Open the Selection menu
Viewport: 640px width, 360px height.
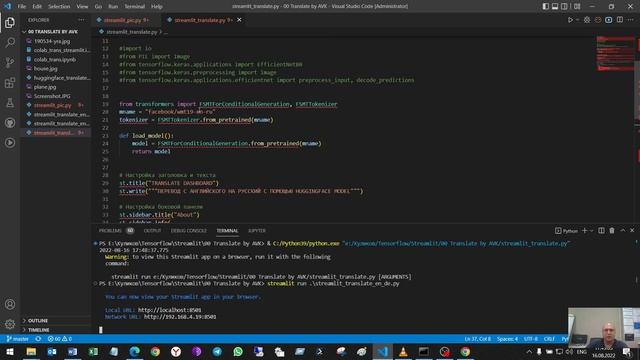pyautogui.click(x=59, y=6)
